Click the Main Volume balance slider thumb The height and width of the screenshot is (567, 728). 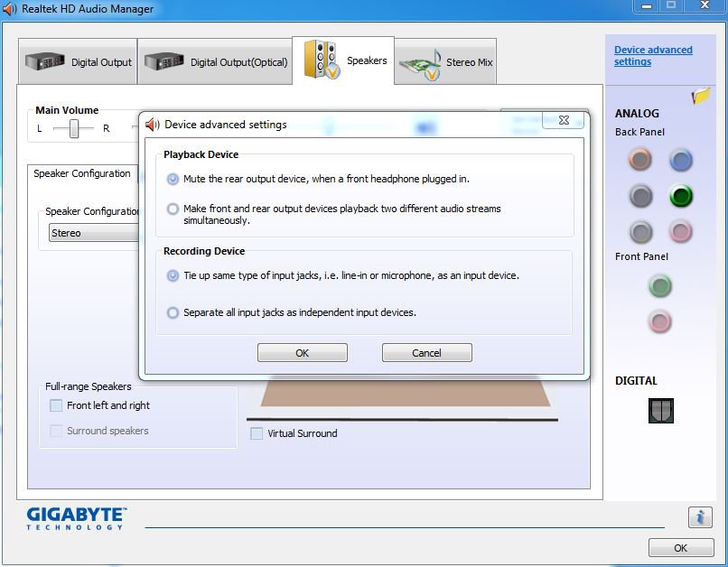[74, 128]
